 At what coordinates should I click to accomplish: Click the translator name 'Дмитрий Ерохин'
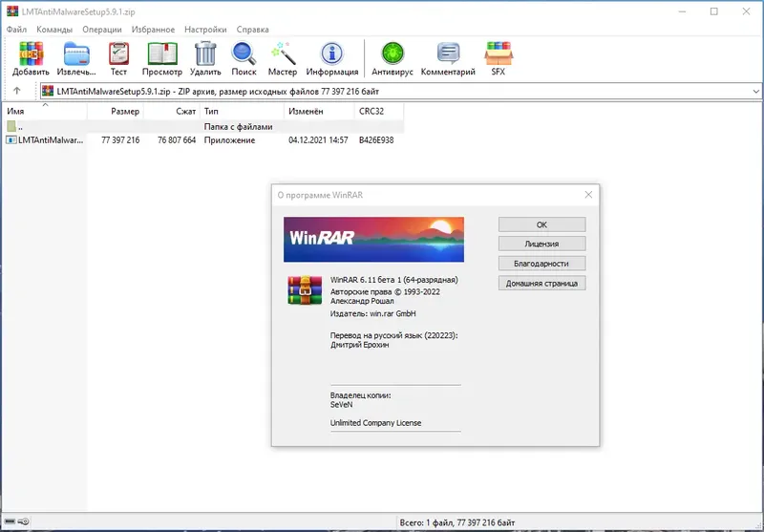click(360, 345)
